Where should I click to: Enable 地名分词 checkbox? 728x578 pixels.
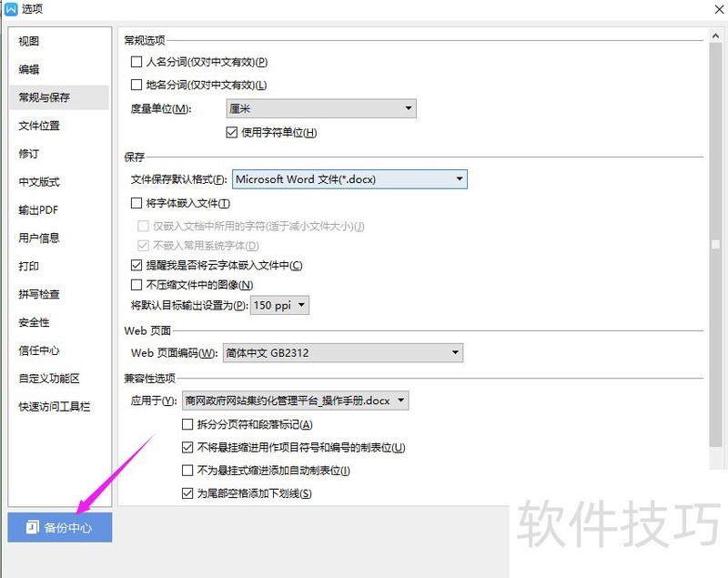click(x=136, y=85)
